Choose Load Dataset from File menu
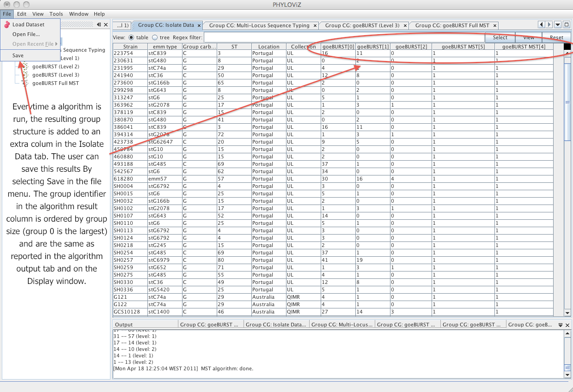 point(30,24)
